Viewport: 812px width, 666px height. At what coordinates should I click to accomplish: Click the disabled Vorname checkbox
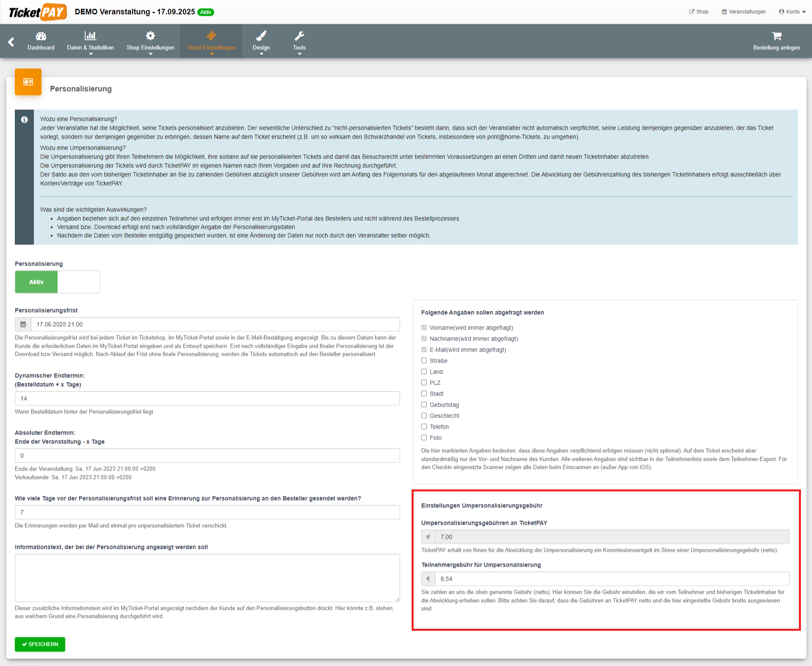[x=424, y=328]
